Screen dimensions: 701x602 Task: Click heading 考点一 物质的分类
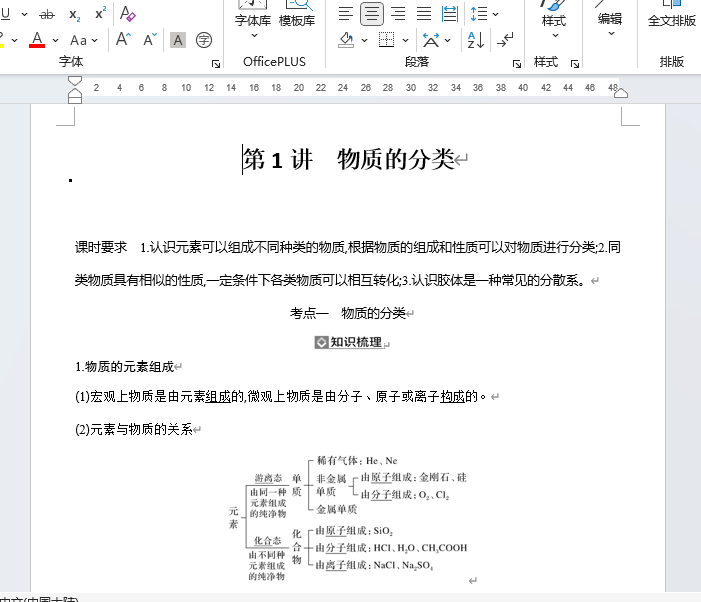[348, 313]
